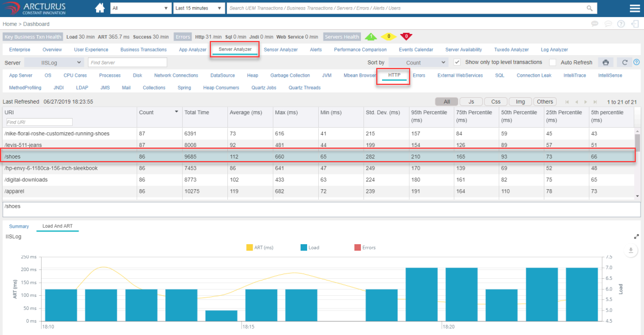Click the logout icon at top right

(634, 24)
